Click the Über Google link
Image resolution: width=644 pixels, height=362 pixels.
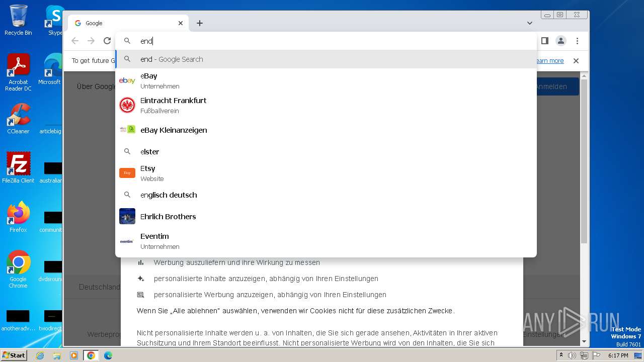coord(96,86)
